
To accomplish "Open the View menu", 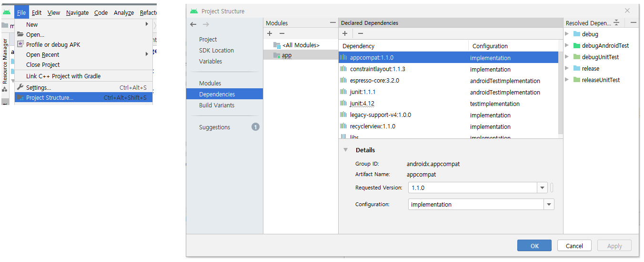I will click(54, 12).
